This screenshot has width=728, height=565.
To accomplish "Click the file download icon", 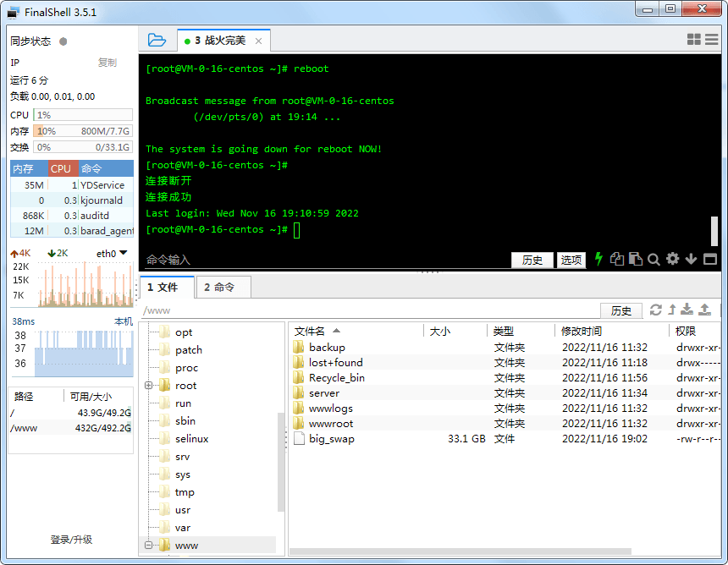I will [x=687, y=310].
